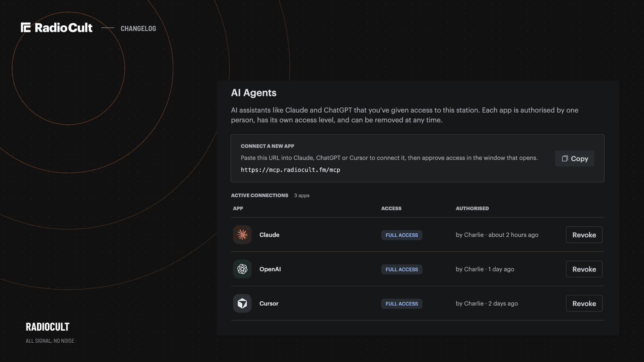Click the Active Connections label
Viewport: 644px width, 362px height.
coord(260,195)
